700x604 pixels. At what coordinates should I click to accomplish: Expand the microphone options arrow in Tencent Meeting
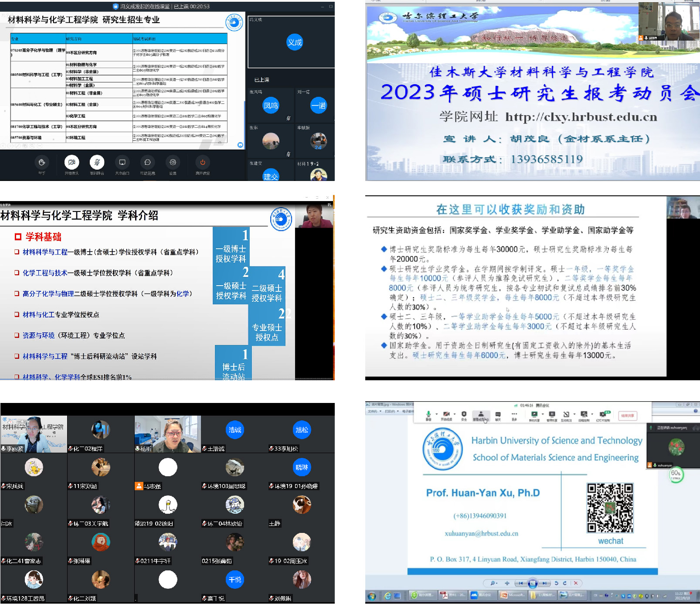pos(436,414)
